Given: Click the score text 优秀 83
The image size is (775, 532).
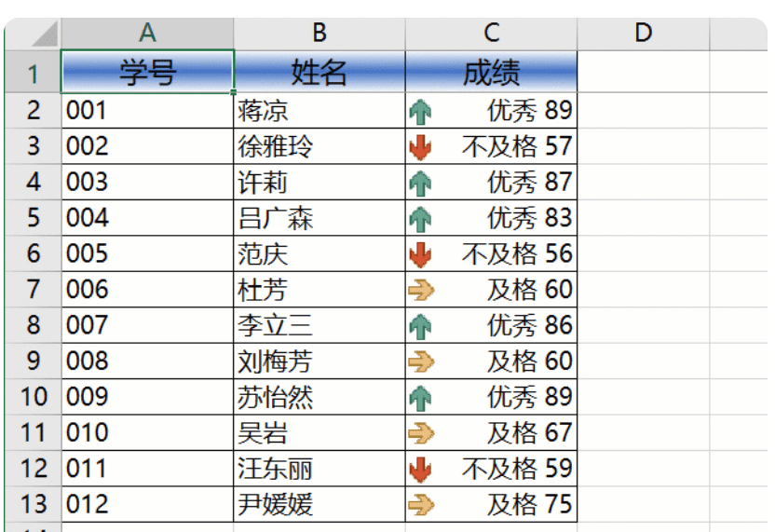Looking at the screenshot, I should [529, 217].
